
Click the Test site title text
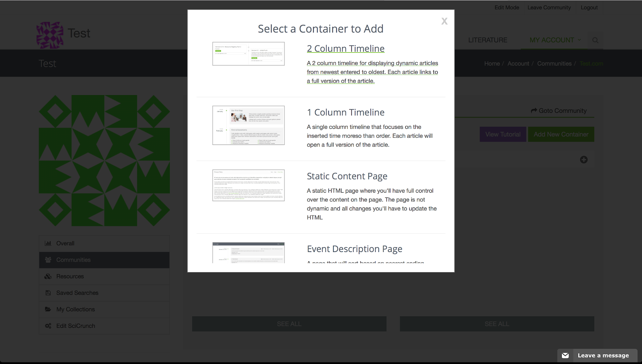click(79, 33)
